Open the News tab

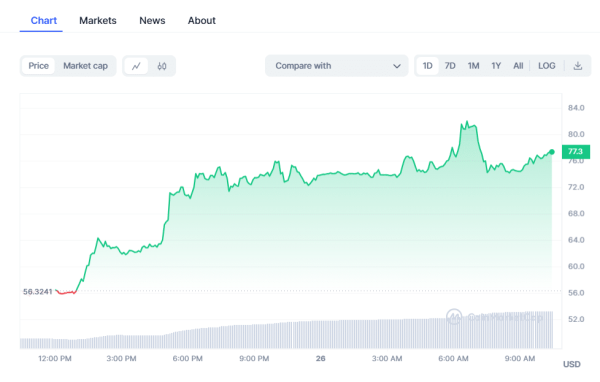[152, 21]
